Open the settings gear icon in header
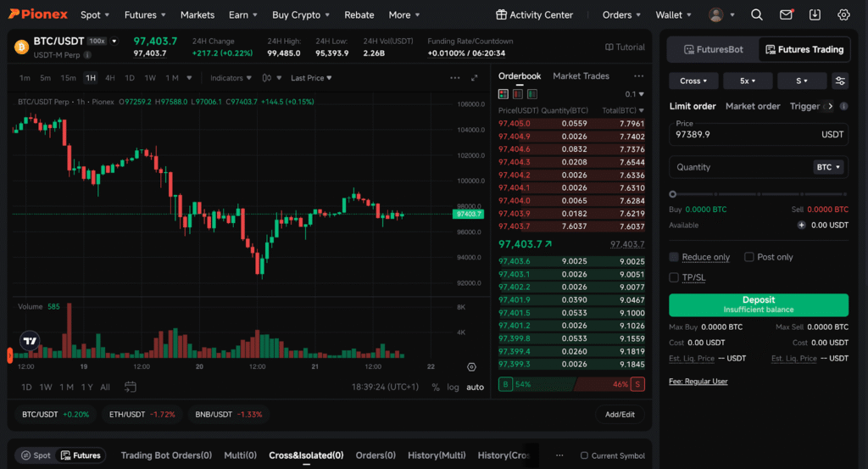This screenshot has height=469, width=868. 843,15
